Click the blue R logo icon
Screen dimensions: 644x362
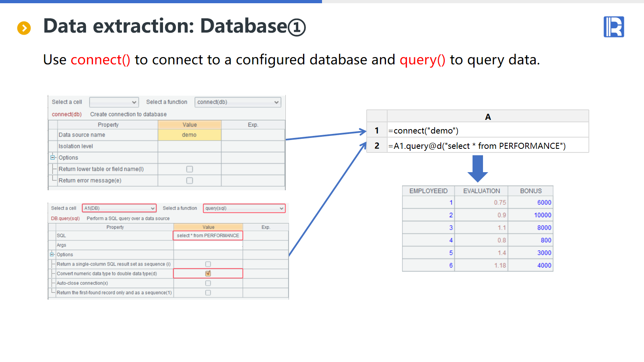click(613, 27)
